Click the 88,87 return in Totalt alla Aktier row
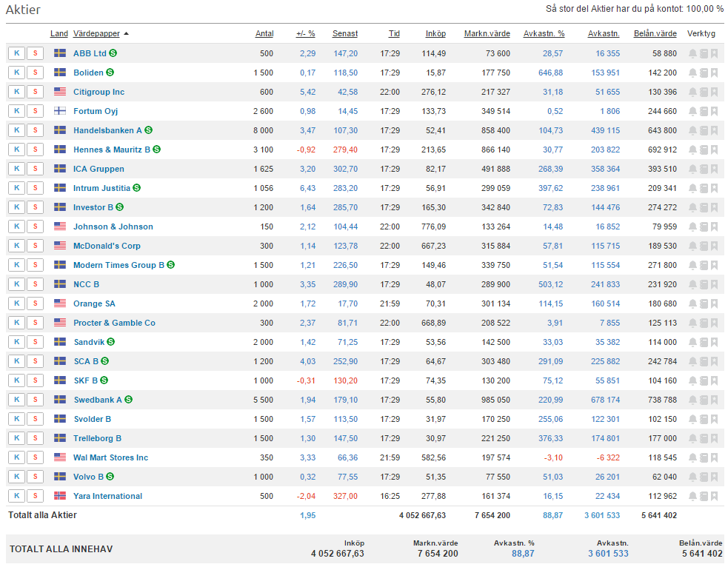Viewport: 728px width, 567px height. click(x=552, y=515)
